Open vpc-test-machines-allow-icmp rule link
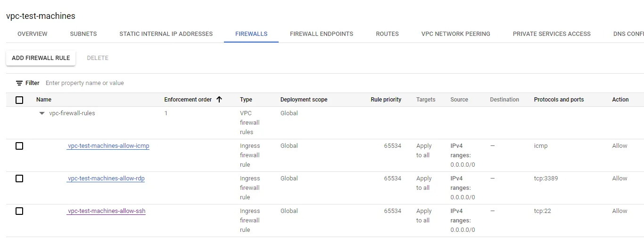Screen dimensions: 644x238 108,146
